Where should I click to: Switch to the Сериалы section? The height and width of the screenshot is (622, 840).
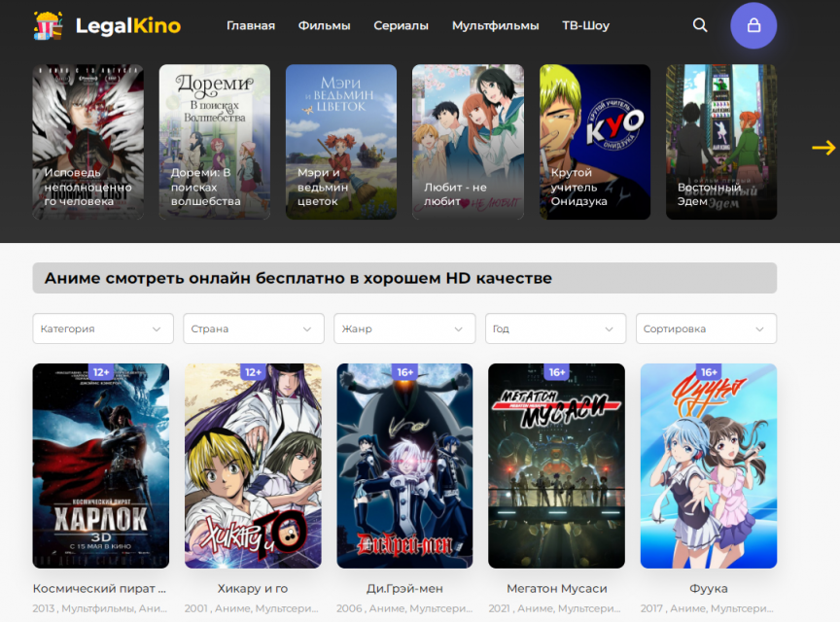tap(401, 25)
